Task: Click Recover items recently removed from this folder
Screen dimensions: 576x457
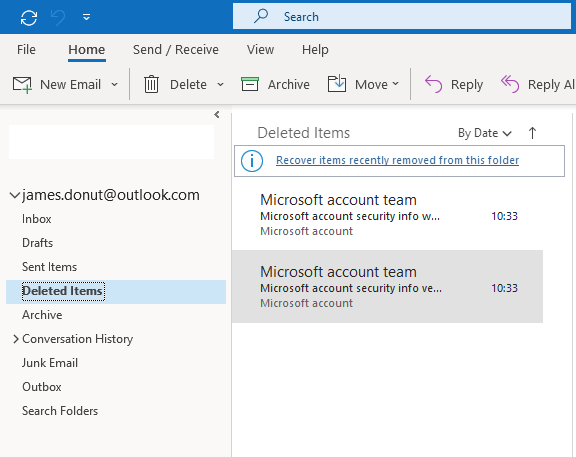Action: click(x=397, y=160)
